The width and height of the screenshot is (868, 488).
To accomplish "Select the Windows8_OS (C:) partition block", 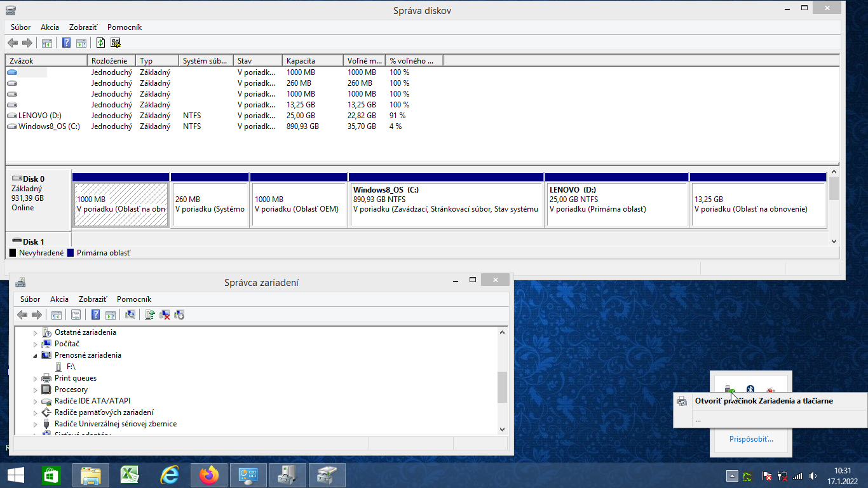I will [x=446, y=205].
